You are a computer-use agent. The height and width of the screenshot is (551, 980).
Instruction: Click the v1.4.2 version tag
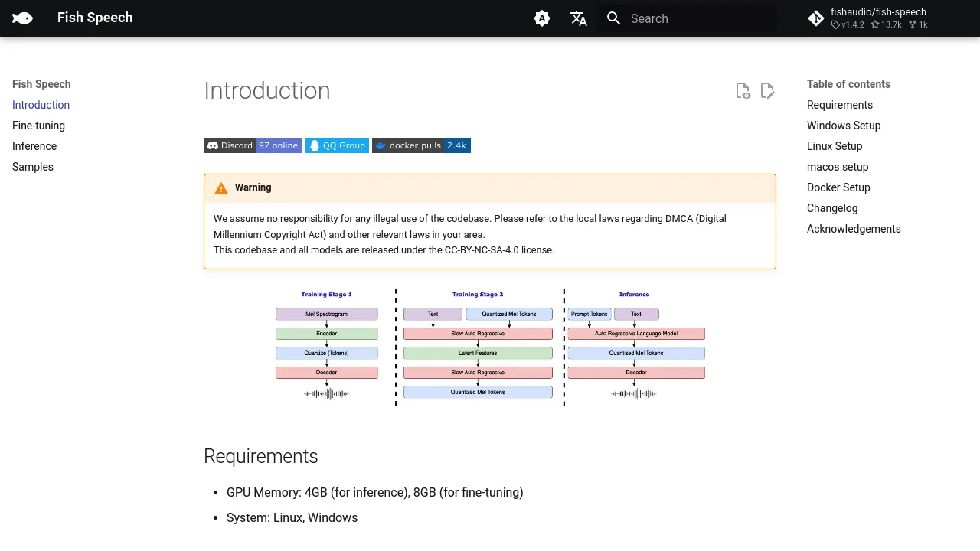pos(848,24)
